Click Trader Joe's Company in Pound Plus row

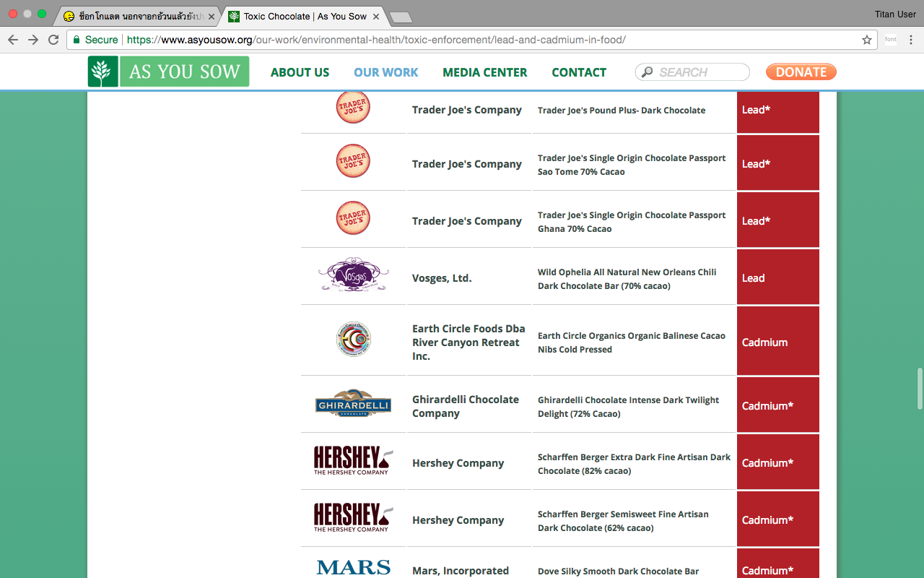pyautogui.click(x=466, y=110)
